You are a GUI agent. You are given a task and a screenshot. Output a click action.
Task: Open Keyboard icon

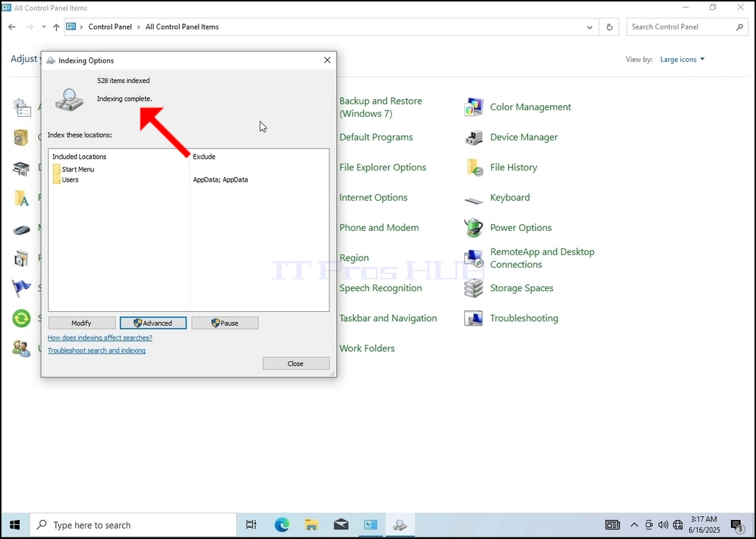[x=474, y=199]
